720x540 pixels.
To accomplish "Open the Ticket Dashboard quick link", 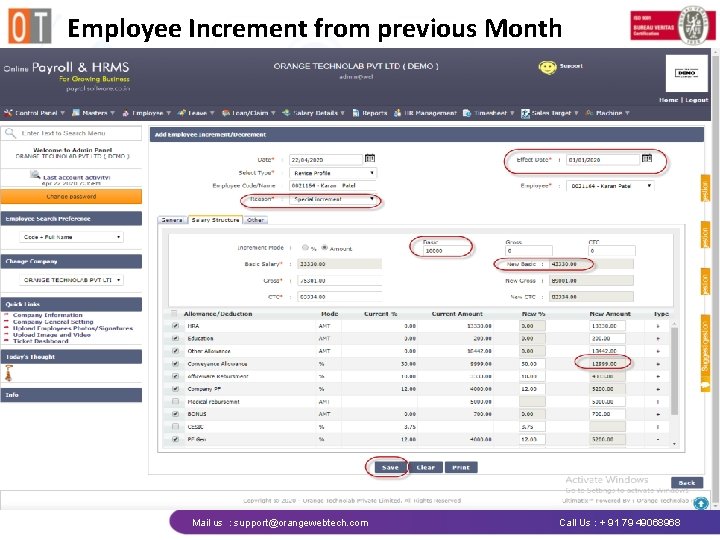I will (40, 341).
